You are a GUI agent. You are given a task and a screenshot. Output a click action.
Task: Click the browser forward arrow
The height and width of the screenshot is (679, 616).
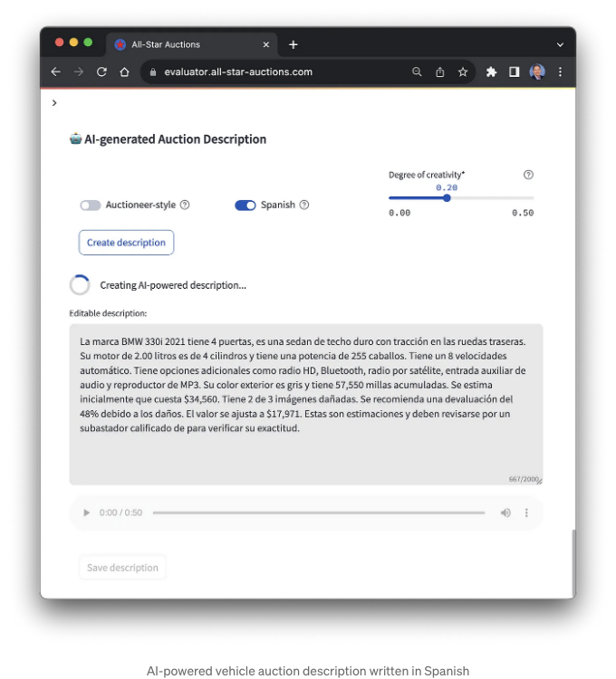pyautogui.click(x=79, y=72)
